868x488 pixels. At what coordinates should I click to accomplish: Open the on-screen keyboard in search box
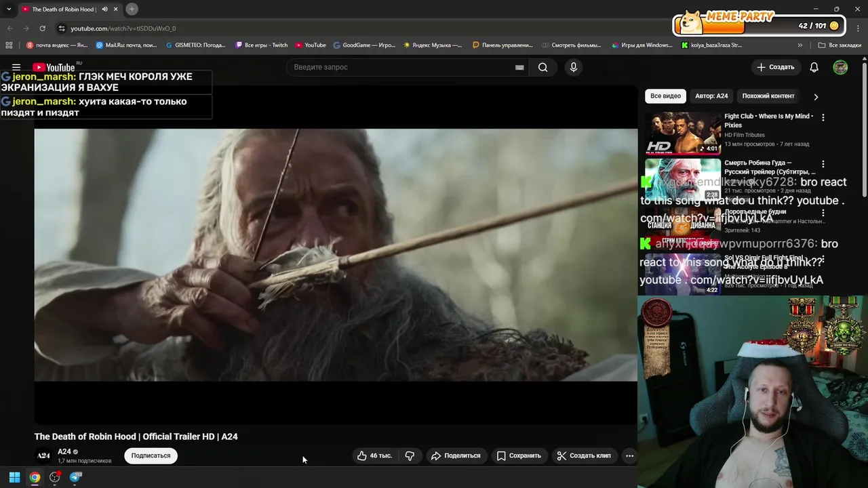coord(519,67)
